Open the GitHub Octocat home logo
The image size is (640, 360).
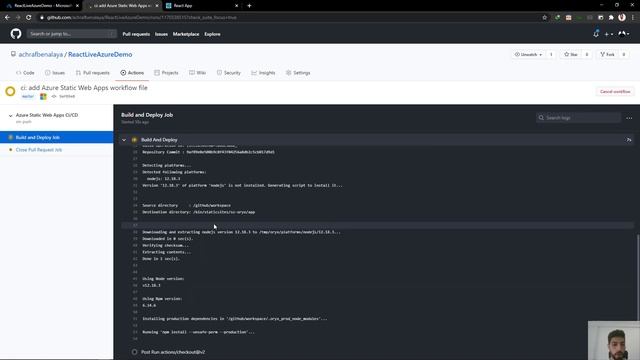pos(16,34)
